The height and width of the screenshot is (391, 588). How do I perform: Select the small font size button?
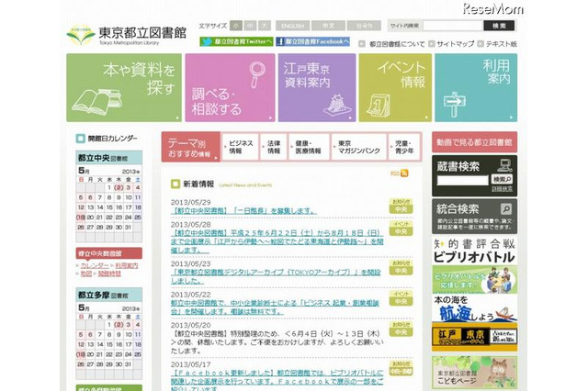236,26
